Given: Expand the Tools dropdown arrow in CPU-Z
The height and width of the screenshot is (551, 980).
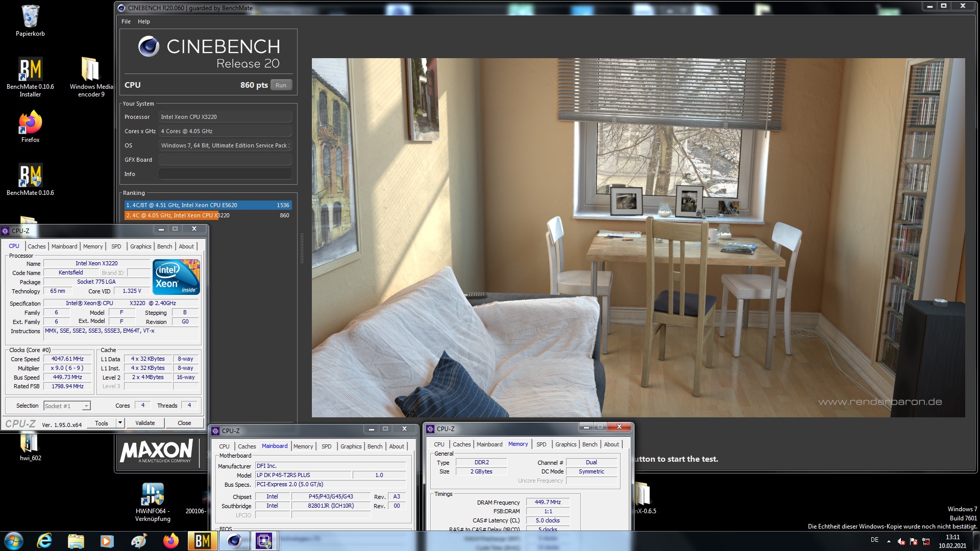Looking at the screenshot, I should pos(120,423).
